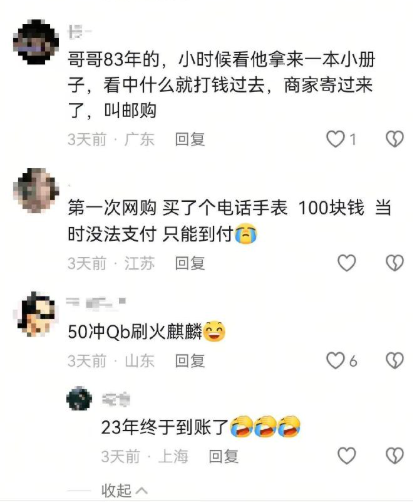The height and width of the screenshot is (502, 413).
Task: Reply to the 上海 reply about 到账
Action: pyautogui.click(x=224, y=456)
